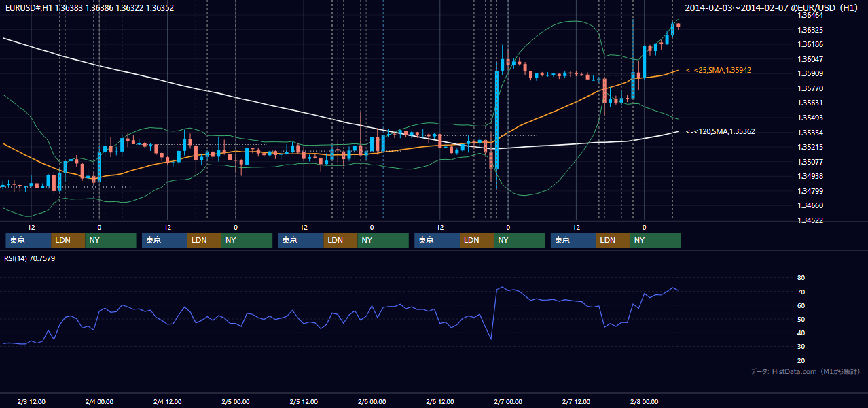Image resolution: width=868 pixels, height=408 pixels.
Task: Click the 2/4 00:00 time axis label
Action: pos(99,402)
